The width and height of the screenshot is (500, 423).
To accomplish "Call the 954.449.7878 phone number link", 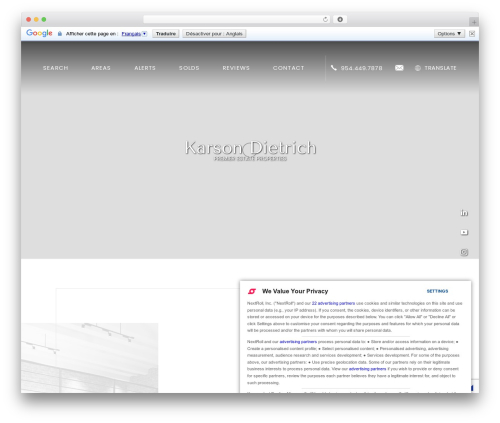I will pyautogui.click(x=361, y=68).
